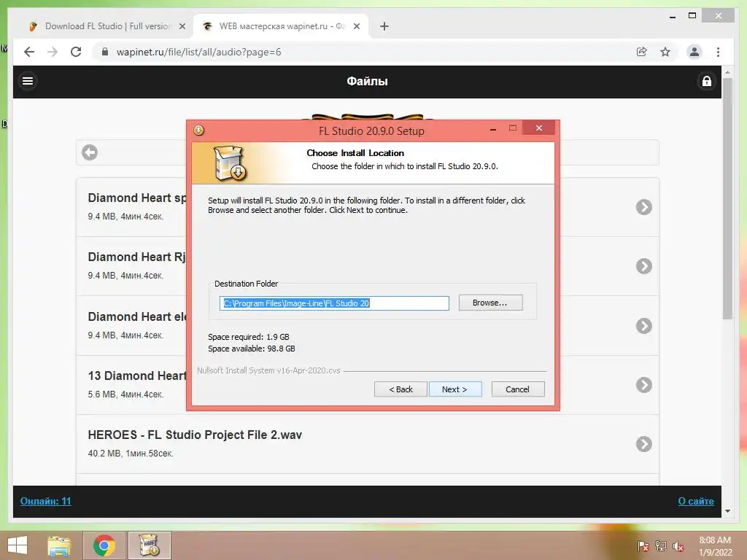This screenshot has height=560, width=747.
Task: Click the 'Choose Install Location' heading
Action: pyautogui.click(x=355, y=153)
